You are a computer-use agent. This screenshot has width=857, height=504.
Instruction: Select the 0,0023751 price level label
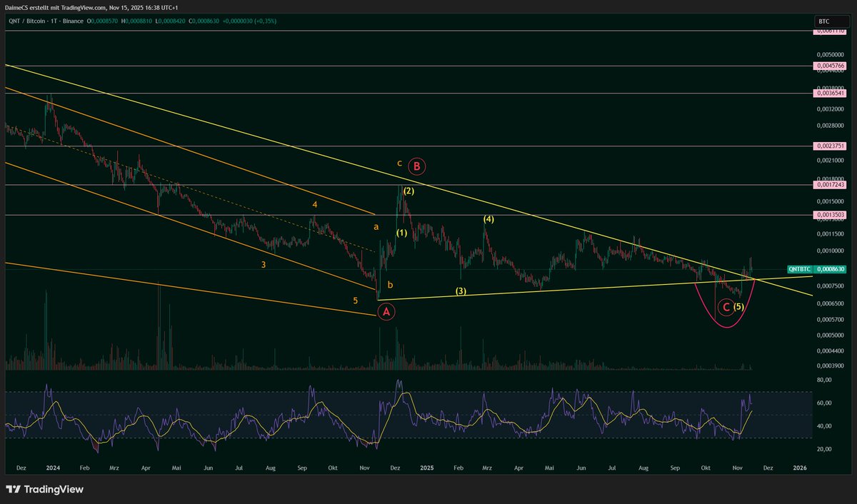[x=831, y=146]
